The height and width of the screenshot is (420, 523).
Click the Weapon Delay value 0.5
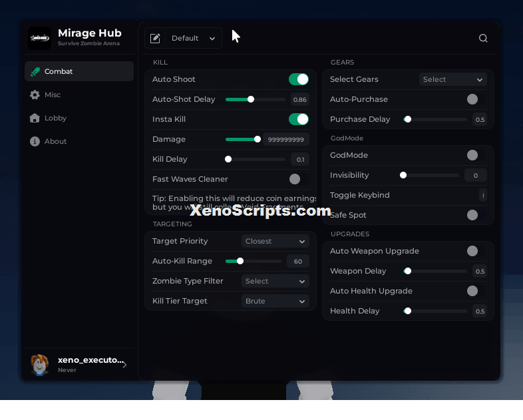coord(480,271)
